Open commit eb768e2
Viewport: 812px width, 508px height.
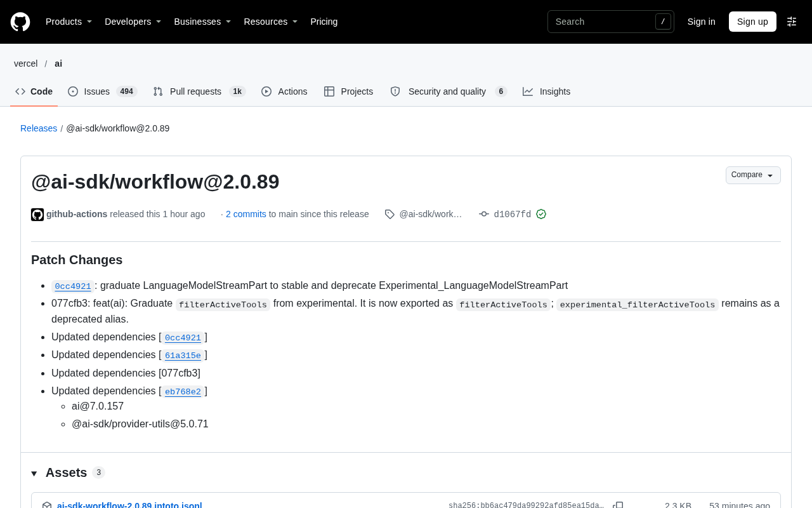[x=183, y=392]
